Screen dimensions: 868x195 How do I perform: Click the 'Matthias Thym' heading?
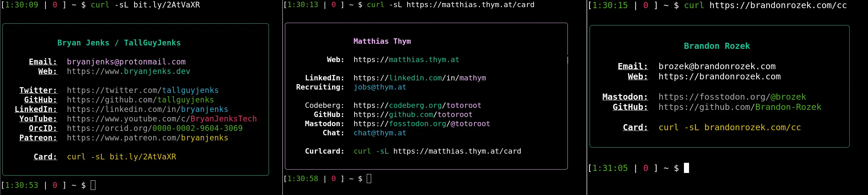382,41
